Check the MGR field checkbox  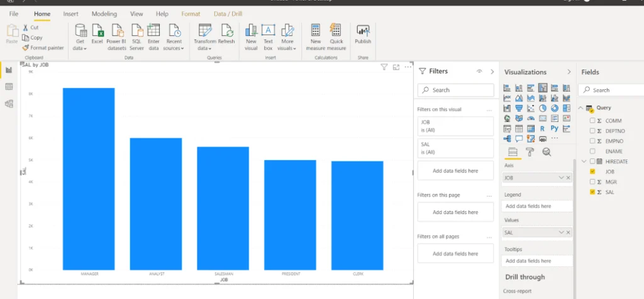(x=592, y=182)
